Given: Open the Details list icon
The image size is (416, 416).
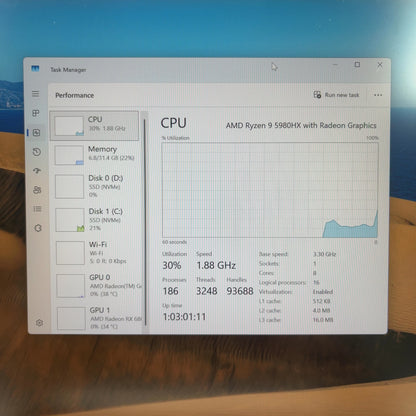Looking at the screenshot, I should (37, 209).
